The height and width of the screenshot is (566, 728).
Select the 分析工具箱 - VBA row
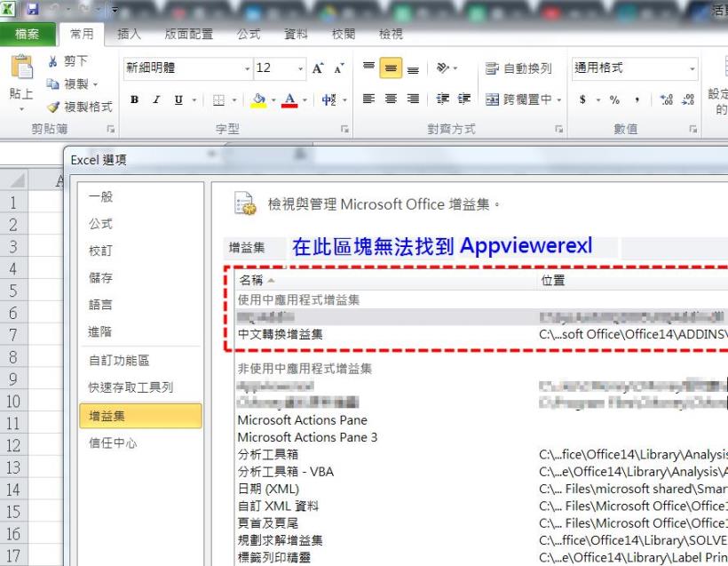click(481, 472)
